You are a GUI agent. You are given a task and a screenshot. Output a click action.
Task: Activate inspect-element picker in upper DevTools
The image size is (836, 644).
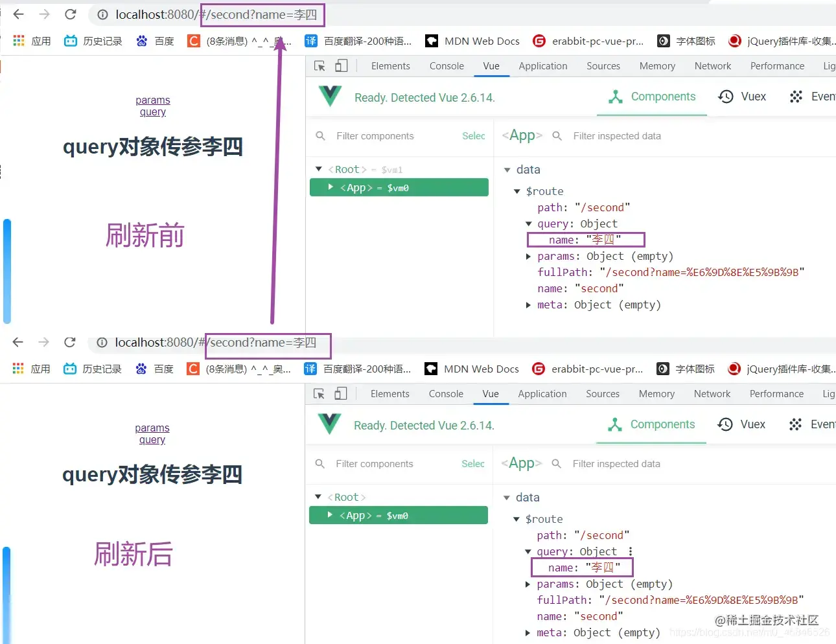[x=319, y=66]
